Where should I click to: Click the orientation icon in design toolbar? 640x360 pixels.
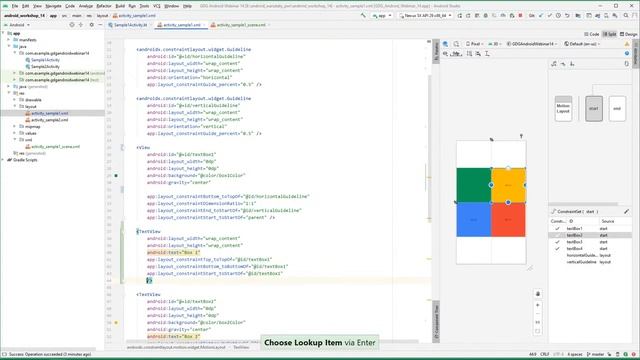point(456,44)
